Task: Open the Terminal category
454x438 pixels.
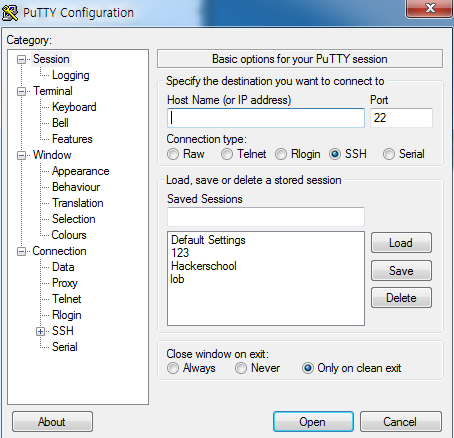Action: coord(53,91)
